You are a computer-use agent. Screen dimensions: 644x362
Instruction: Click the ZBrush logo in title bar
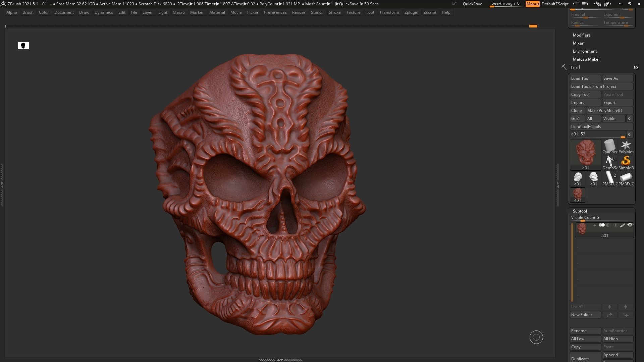pos(3,4)
